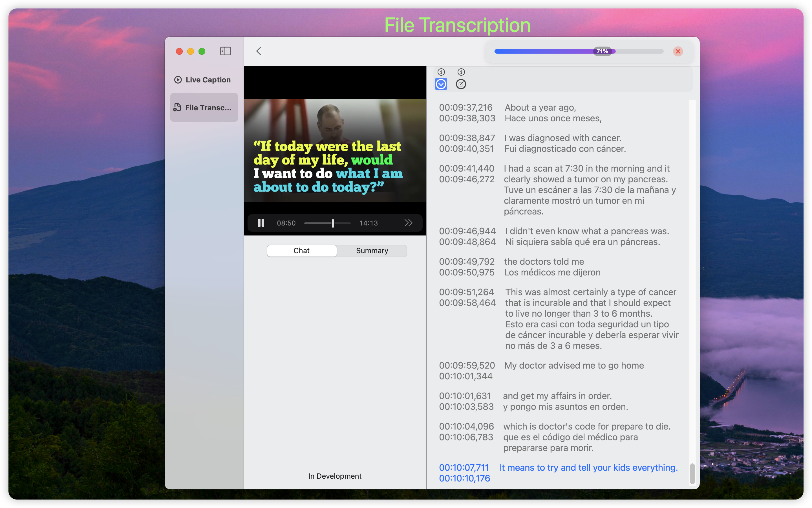The image size is (812, 508).
Task: Click the transcript scrollbar thumb
Action: tap(692, 473)
